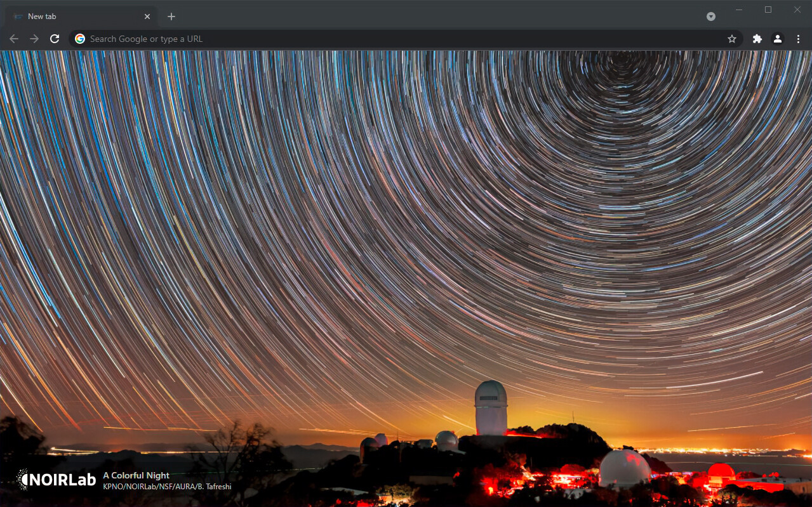The height and width of the screenshot is (507, 812).
Task: Open the tab search dropdown arrow
Action: pyautogui.click(x=711, y=16)
